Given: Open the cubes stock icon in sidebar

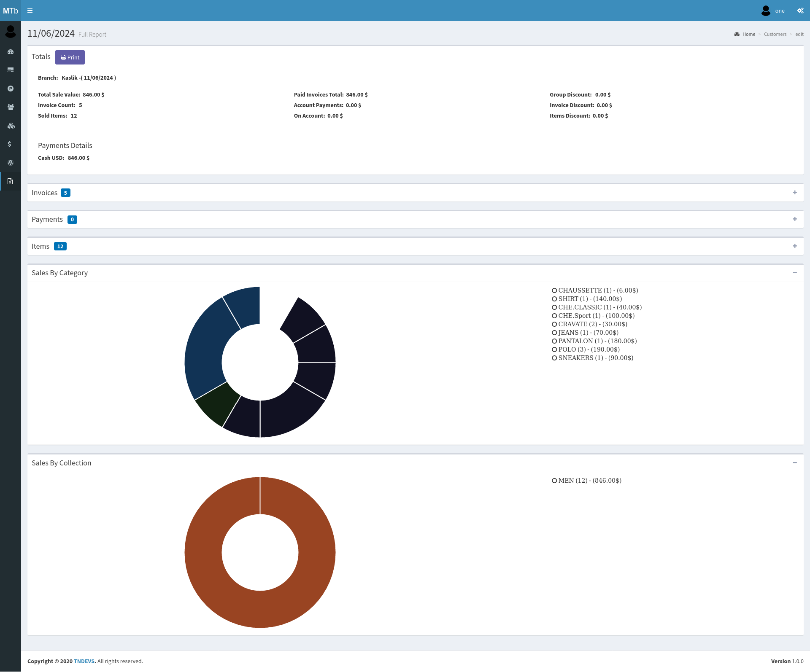Looking at the screenshot, I should click(11, 126).
